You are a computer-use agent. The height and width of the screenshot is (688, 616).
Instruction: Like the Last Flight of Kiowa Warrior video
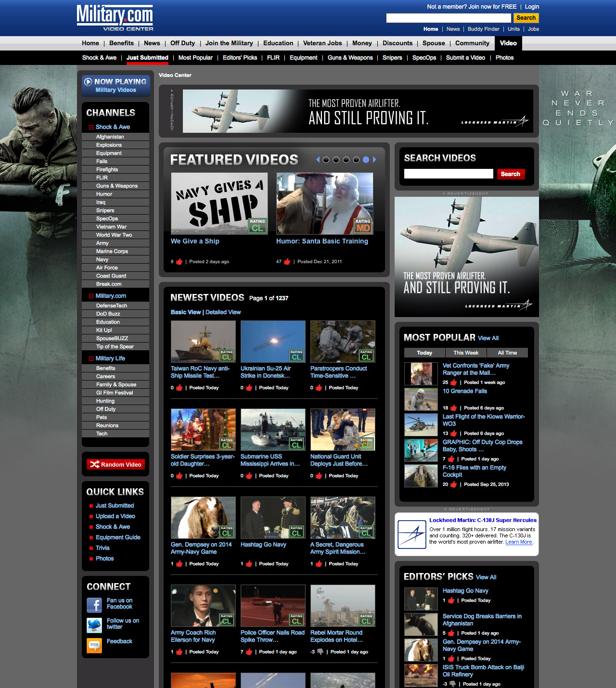(453, 433)
